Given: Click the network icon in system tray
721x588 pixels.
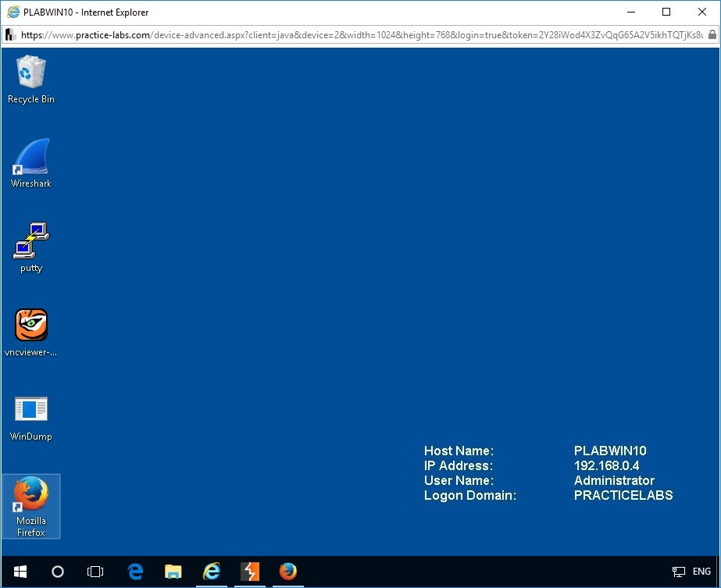Looking at the screenshot, I should point(679,572).
